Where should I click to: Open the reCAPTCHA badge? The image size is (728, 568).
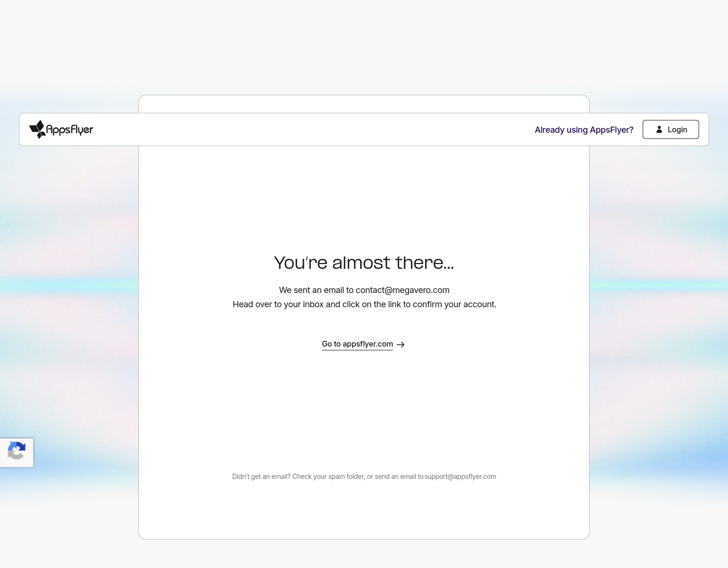[17, 452]
